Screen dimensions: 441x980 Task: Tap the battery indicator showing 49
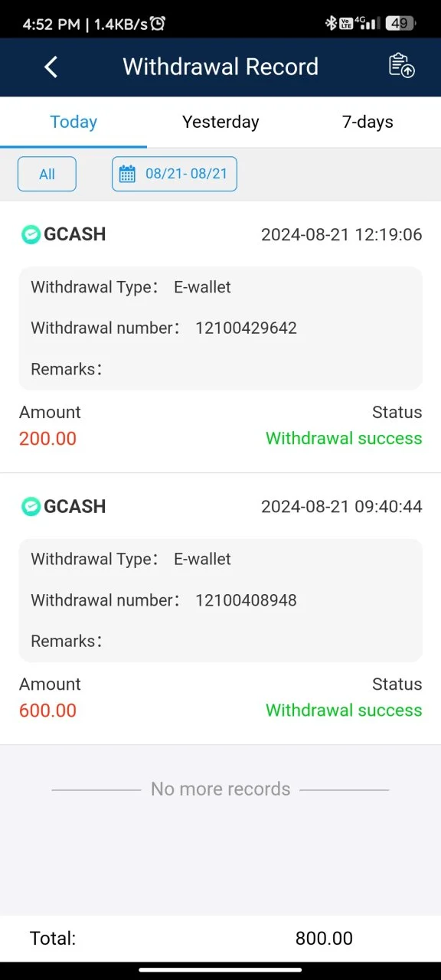point(399,24)
